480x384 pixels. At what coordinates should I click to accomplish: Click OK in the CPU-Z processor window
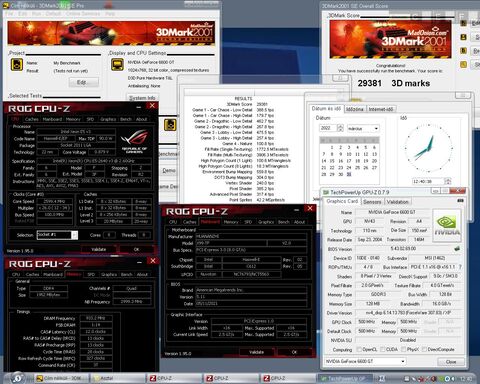point(136,249)
